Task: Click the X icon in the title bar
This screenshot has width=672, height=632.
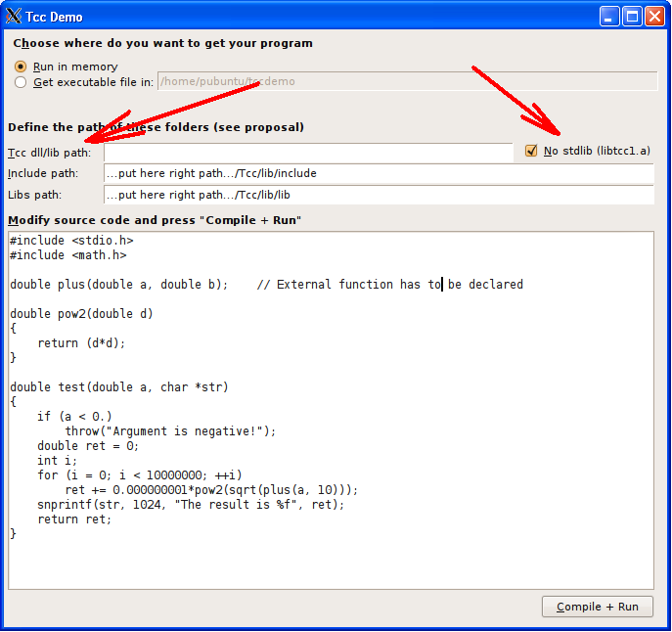Action: coord(15,17)
